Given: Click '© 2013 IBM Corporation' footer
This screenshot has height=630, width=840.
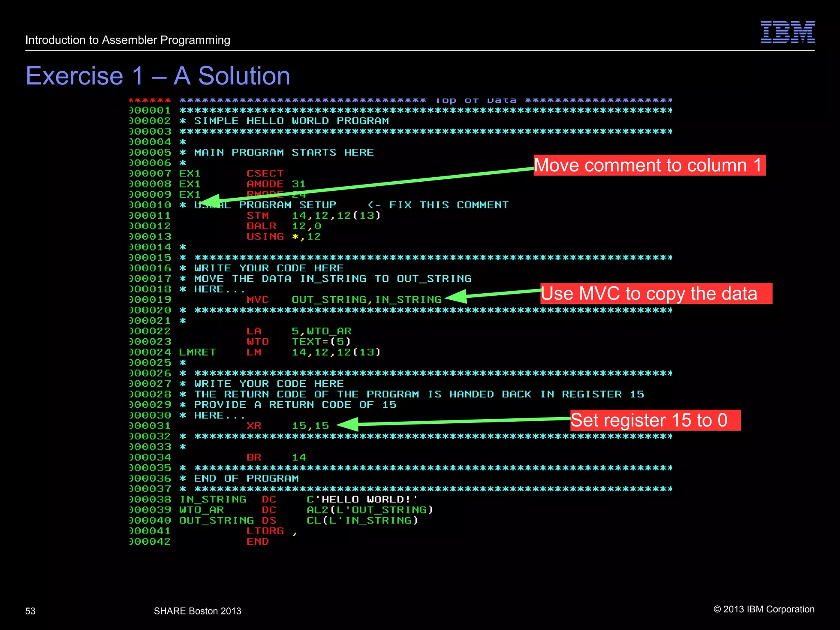Looking at the screenshot, I should (764, 609).
